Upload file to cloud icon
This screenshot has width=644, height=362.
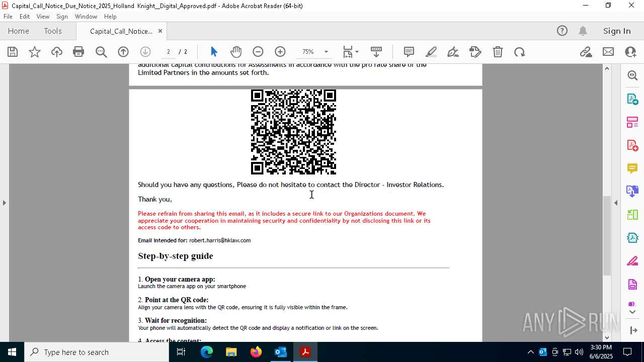57,52
